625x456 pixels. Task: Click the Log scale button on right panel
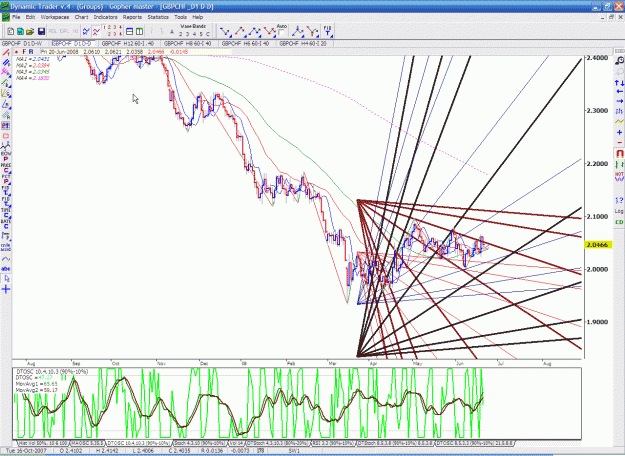619,211
